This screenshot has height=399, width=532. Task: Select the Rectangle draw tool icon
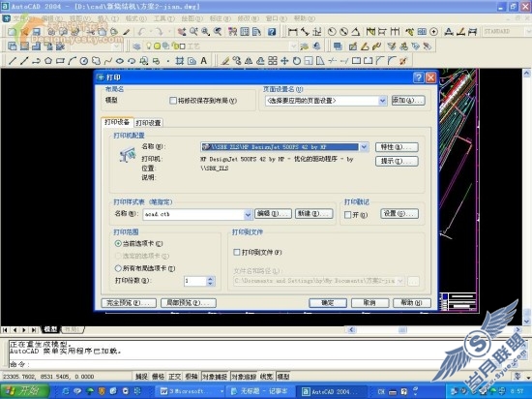(60, 61)
